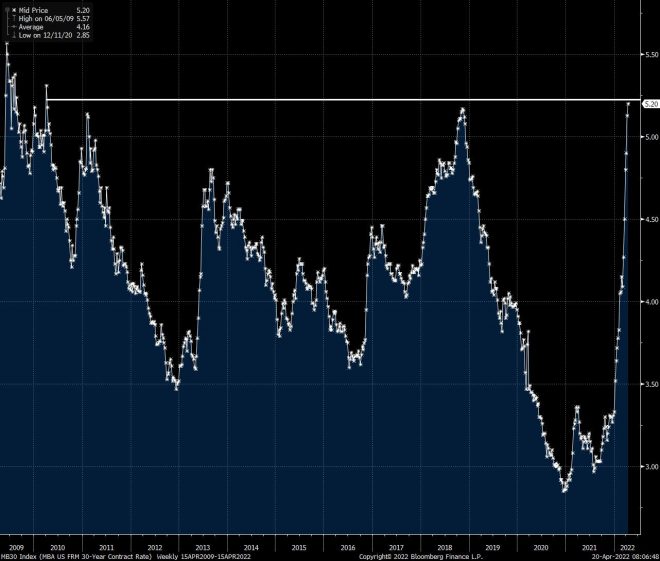This screenshot has height=561, width=660.
Task: Click the 4.50 y-axis label
Action: [x=651, y=219]
